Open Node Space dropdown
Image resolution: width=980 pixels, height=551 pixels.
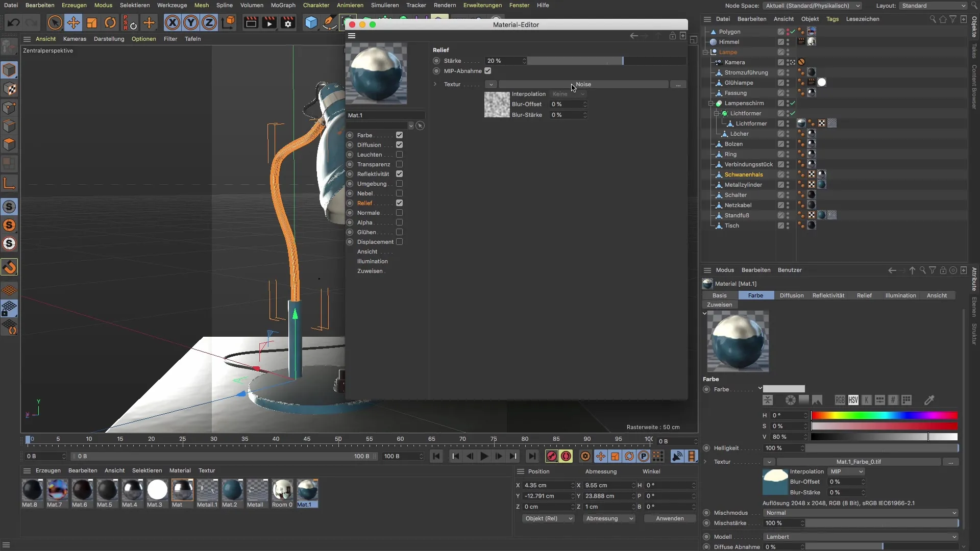813,6
